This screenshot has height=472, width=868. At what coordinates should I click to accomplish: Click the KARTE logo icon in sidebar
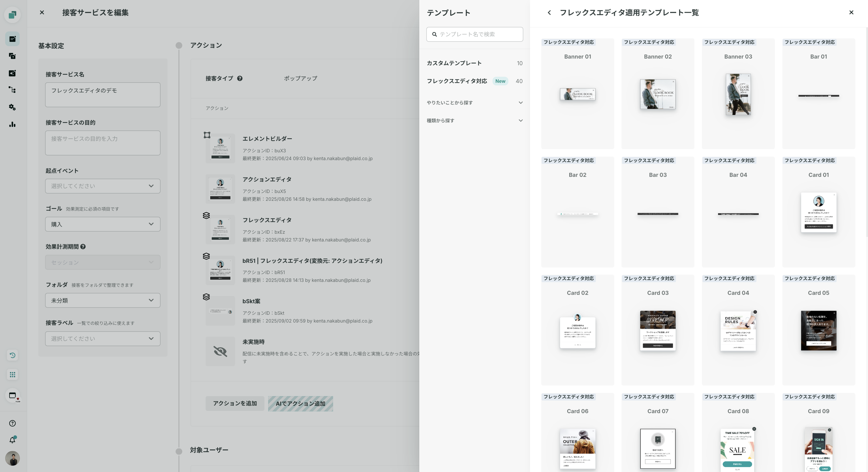12,15
